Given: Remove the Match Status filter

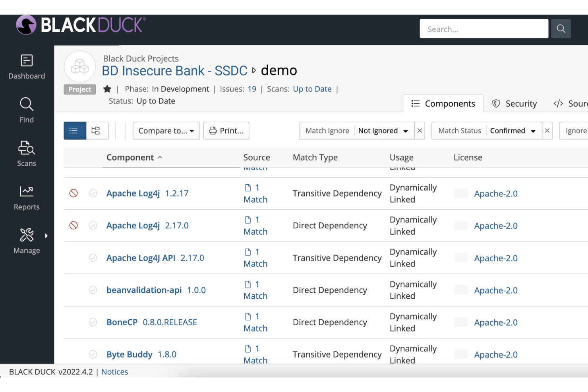Looking at the screenshot, I should coord(547,131).
